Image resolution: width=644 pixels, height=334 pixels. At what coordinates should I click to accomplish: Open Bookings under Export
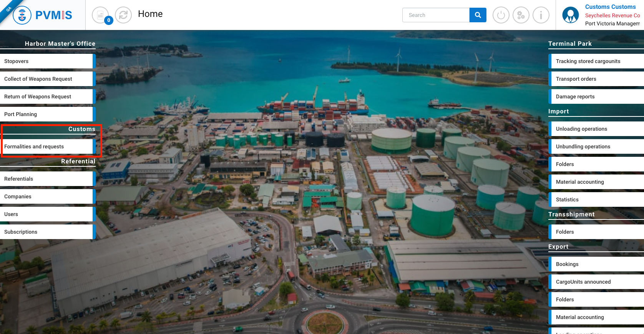click(x=596, y=264)
